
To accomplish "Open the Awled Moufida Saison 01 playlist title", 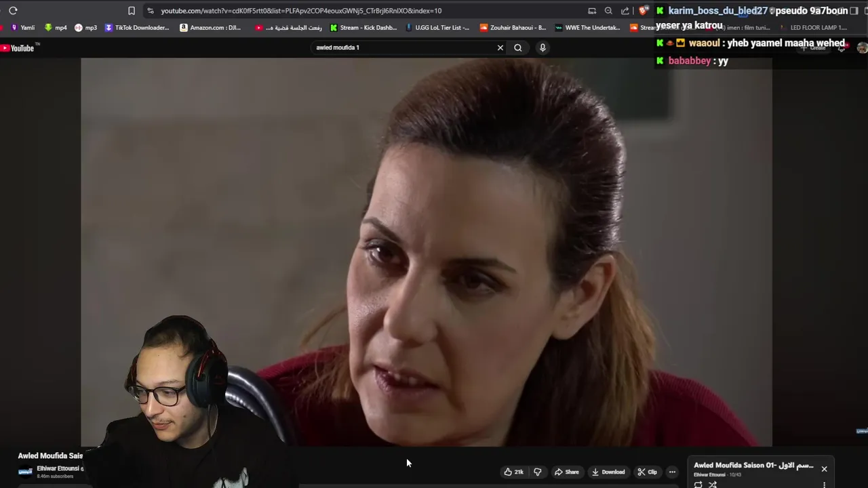I will pos(753,466).
